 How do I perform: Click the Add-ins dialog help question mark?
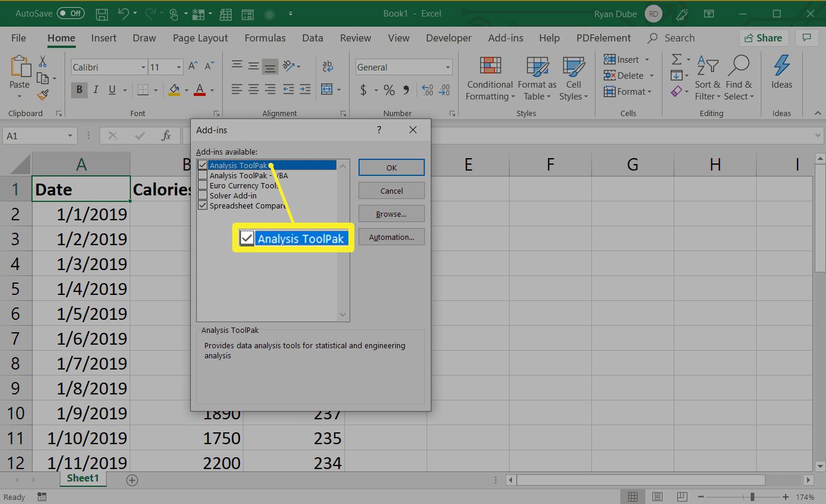click(x=379, y=130)
